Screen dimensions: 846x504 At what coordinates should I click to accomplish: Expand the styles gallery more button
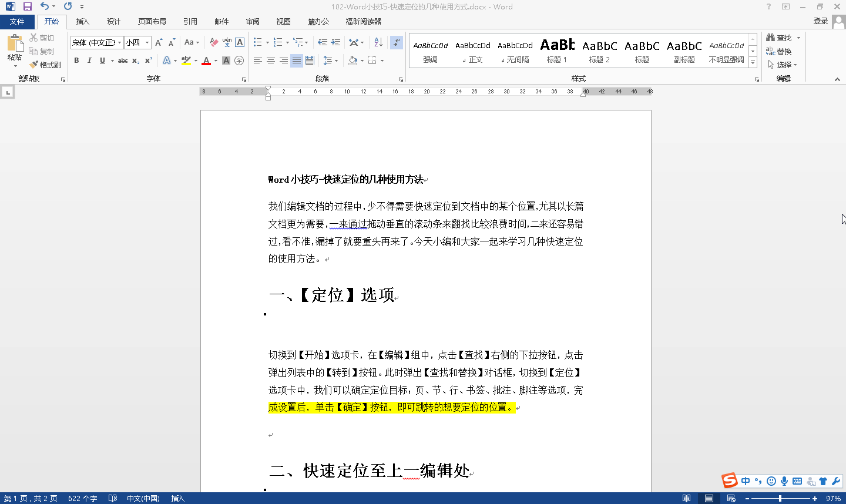pos(753,62)
